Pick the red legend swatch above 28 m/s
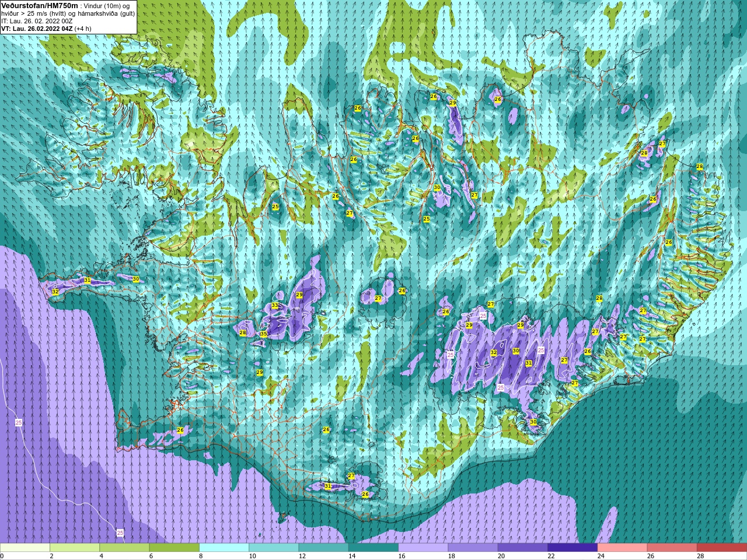The image size is (747, 560). pos(721,548)
